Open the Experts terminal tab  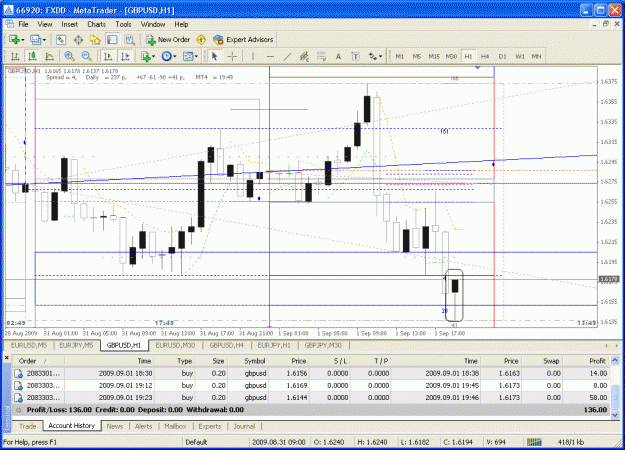tap(210, 426)
